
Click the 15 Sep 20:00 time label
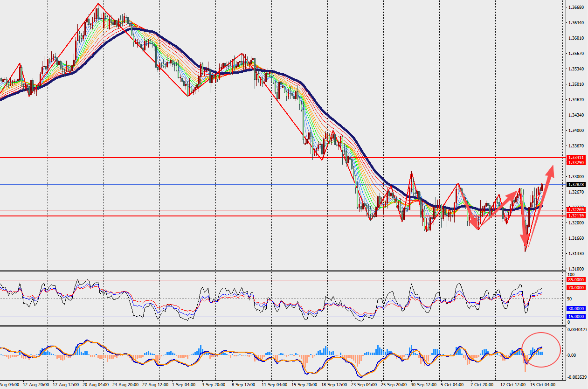coord(304,385)
